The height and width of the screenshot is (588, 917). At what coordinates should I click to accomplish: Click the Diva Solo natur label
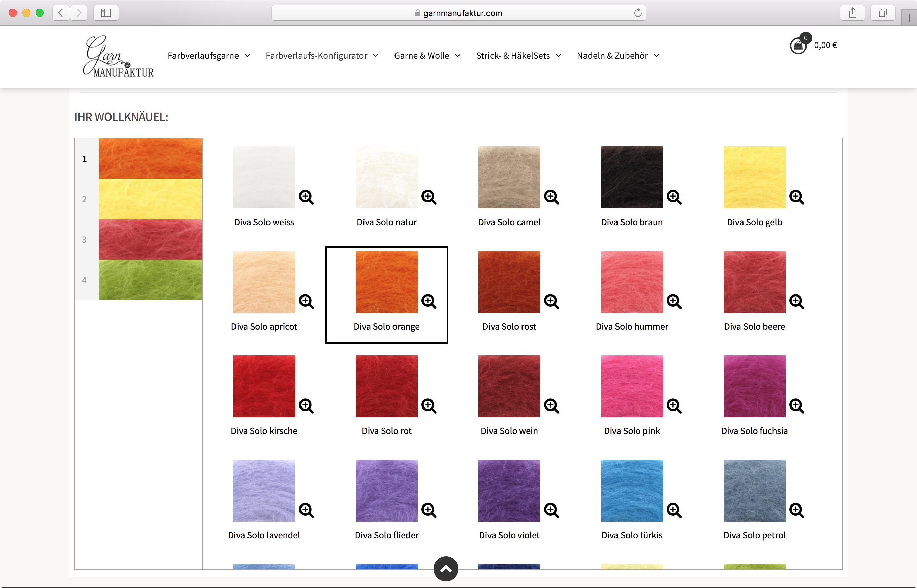tap(386, 222)
